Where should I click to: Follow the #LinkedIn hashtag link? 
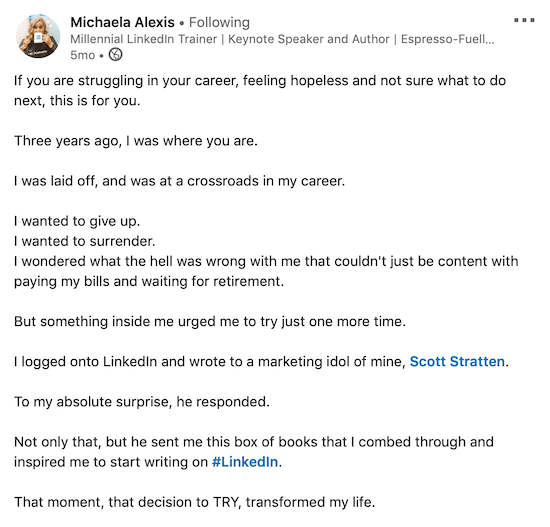click(245, 462)
